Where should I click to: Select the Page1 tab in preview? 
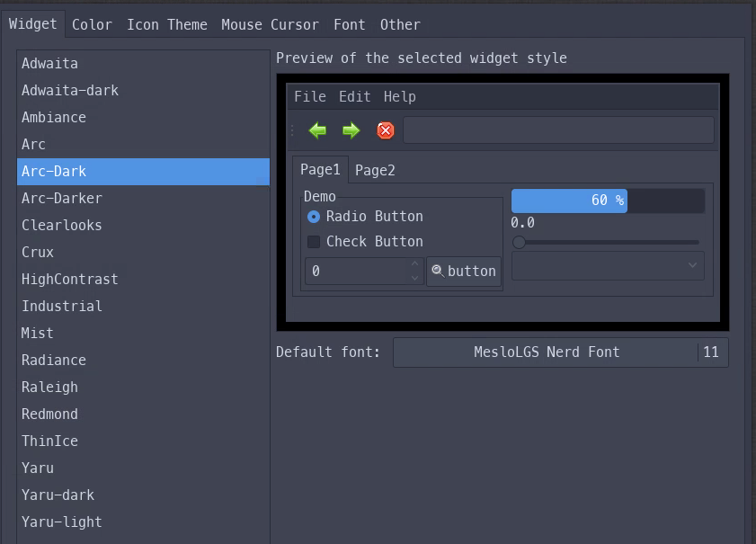point(320,169)
